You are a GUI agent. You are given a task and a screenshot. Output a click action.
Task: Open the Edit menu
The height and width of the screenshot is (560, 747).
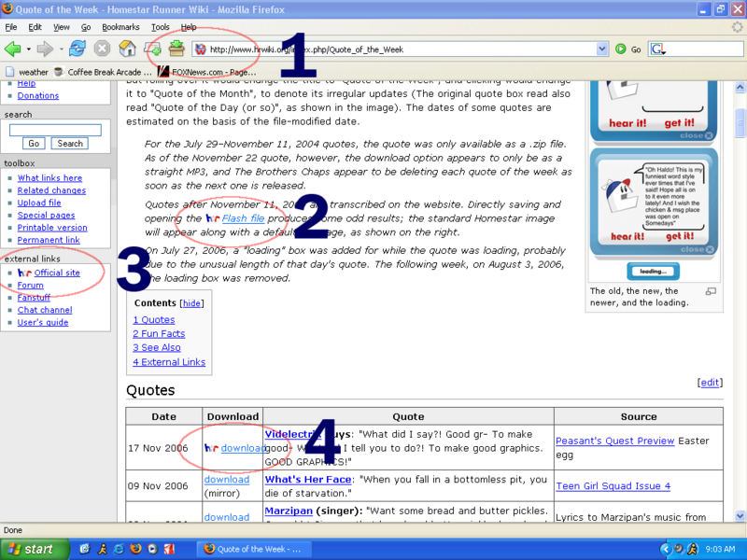[35, 27]
